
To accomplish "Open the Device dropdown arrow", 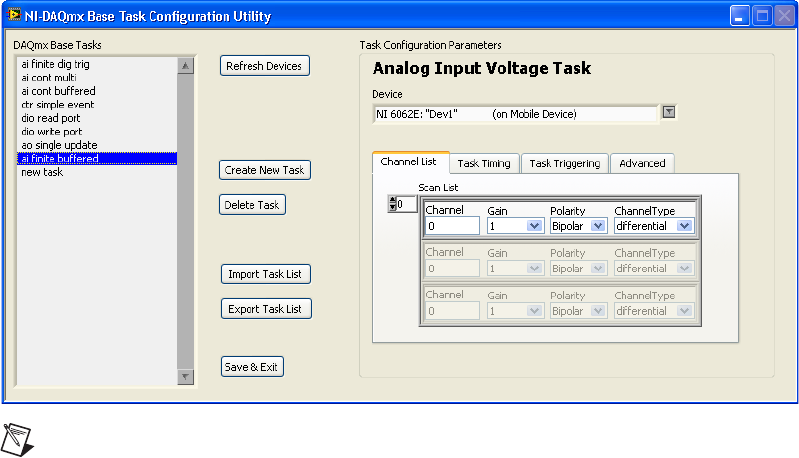I will click(x=669, y=112).
